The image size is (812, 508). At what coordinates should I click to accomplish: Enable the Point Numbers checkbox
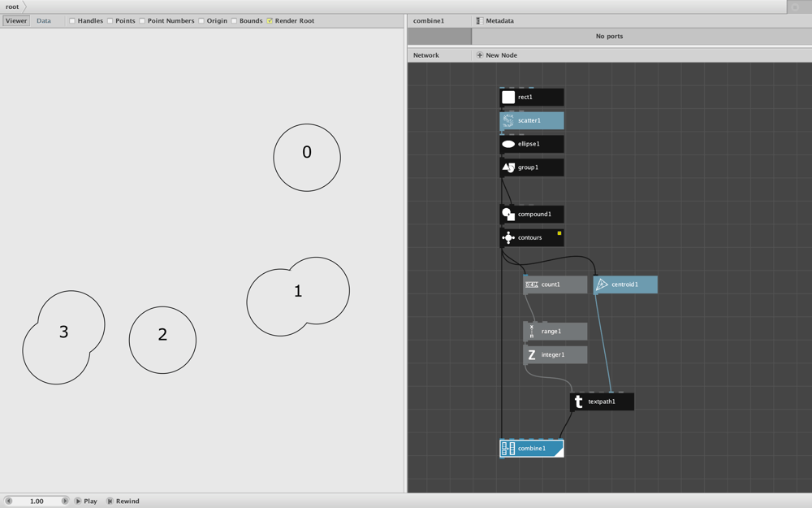click(142, 21)
